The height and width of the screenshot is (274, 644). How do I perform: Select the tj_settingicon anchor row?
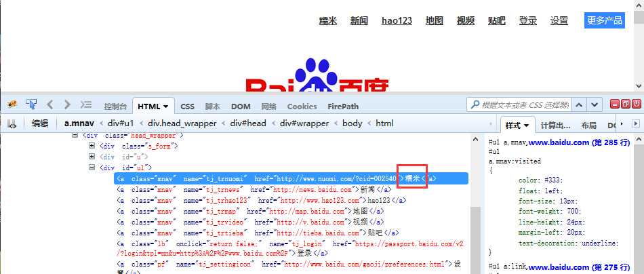click(290, 268)
